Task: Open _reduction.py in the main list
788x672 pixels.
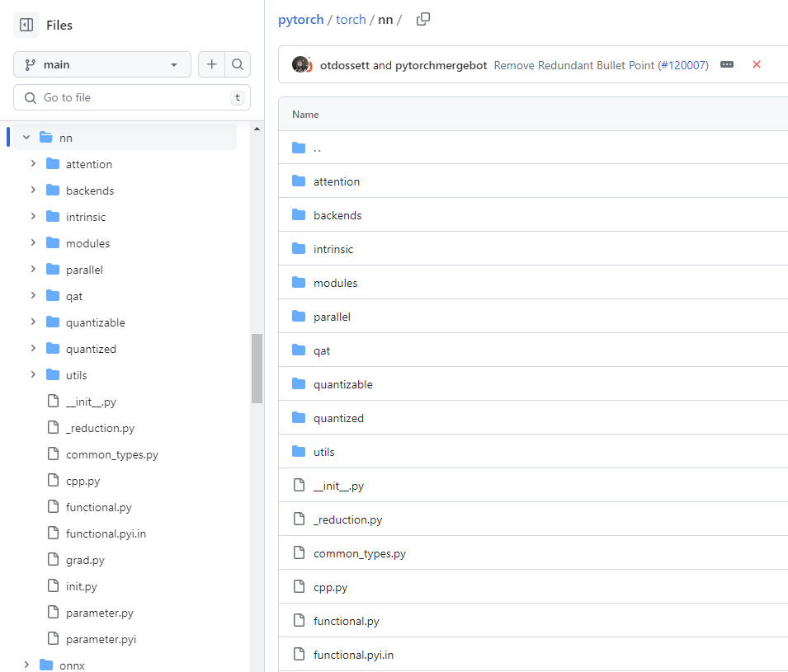Action: point(347,519)
